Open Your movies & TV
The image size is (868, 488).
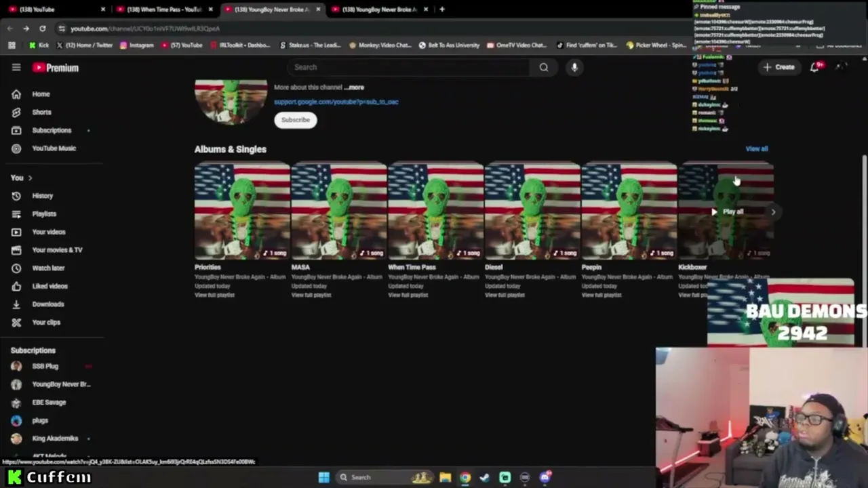57,250
